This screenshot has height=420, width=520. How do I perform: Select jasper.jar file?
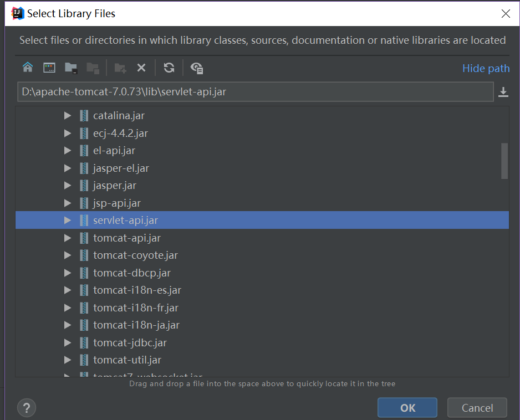115,185
